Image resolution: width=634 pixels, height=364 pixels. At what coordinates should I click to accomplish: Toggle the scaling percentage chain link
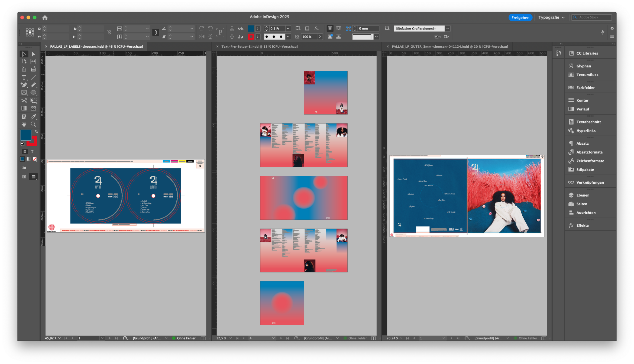coord(156,32)
